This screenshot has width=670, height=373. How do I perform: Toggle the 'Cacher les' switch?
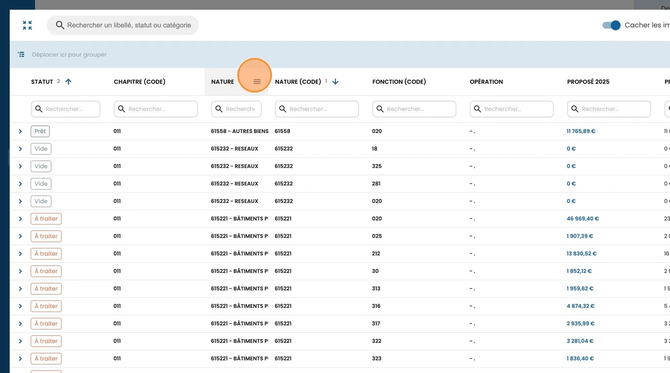(x=611, y=25)
